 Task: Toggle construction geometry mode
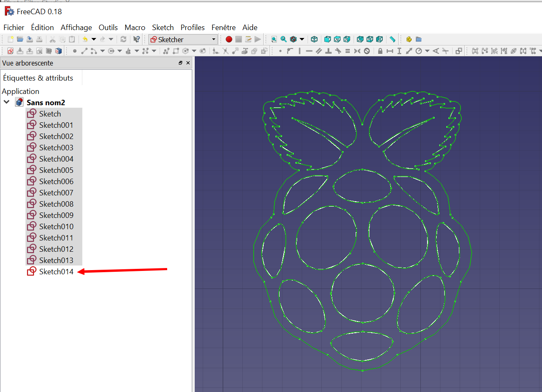coord(264,51)
